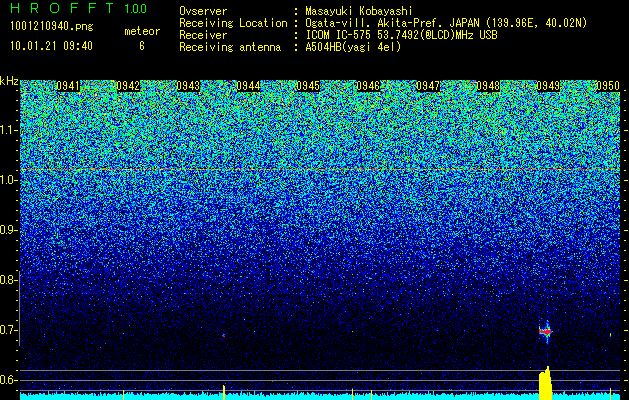The width and height of the screenshot is (629, 400).
Task: Click the 0948 time marker
Action: [x=488, y=86]
